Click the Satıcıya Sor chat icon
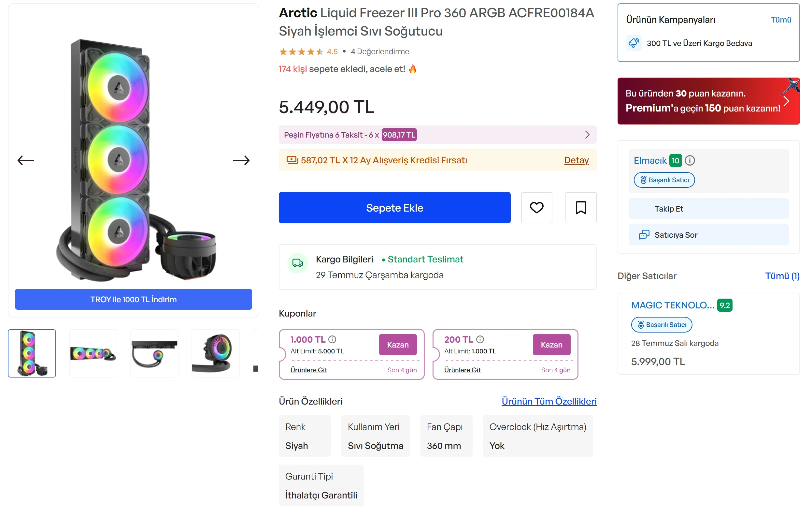 (x=644, y=235)
